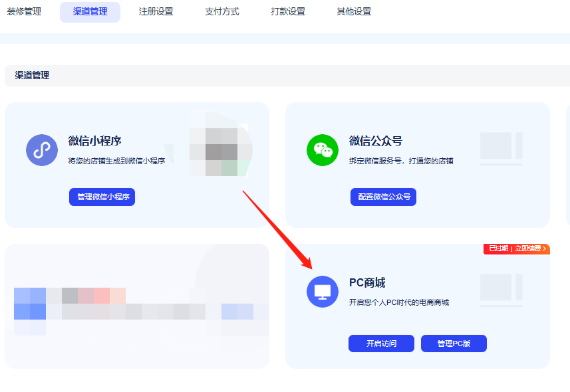
Task: Click the green WeChat official account icon
Action: coord(323,150)
